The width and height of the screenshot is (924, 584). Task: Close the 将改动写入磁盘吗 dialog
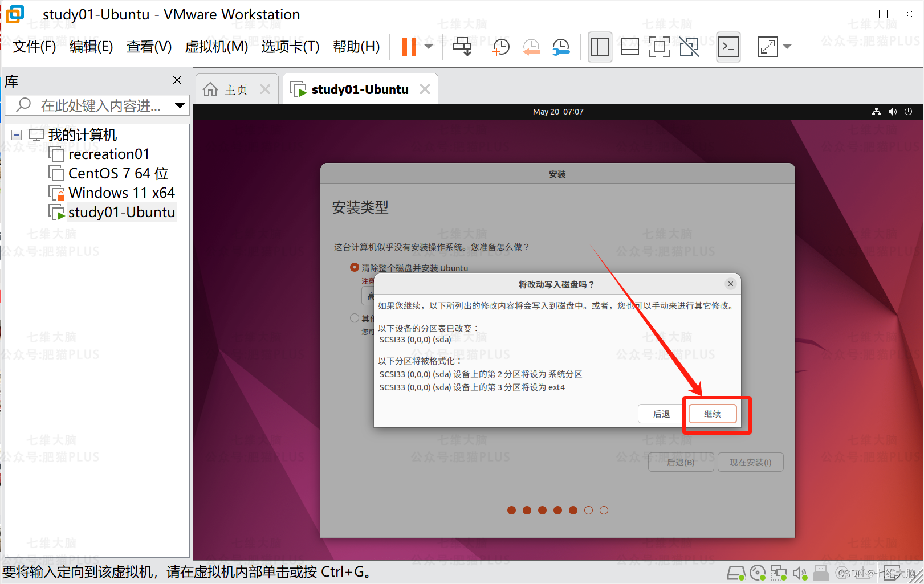tap(731, 284)
